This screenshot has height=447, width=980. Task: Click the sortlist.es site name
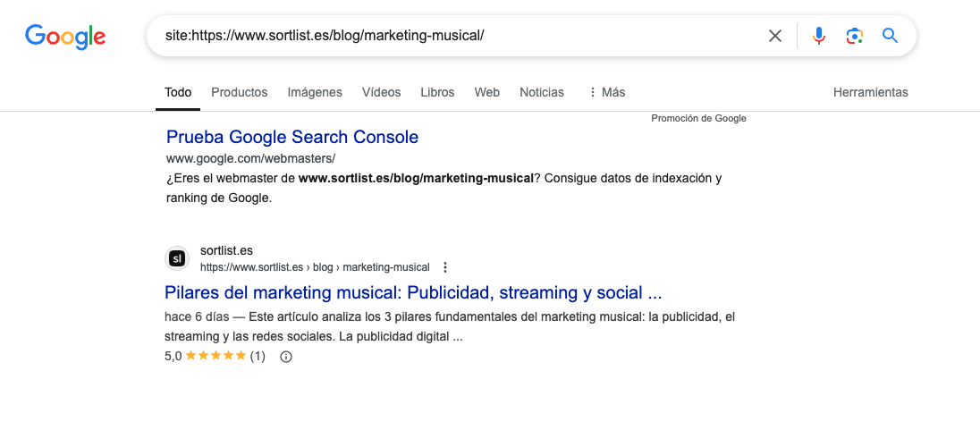pyautogui.click(x=226, y=250)
